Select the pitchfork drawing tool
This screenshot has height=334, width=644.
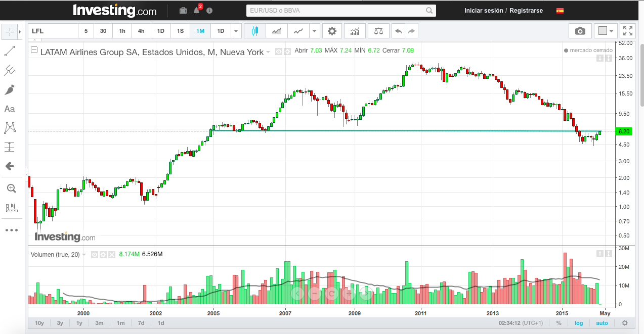click(10, 70)
